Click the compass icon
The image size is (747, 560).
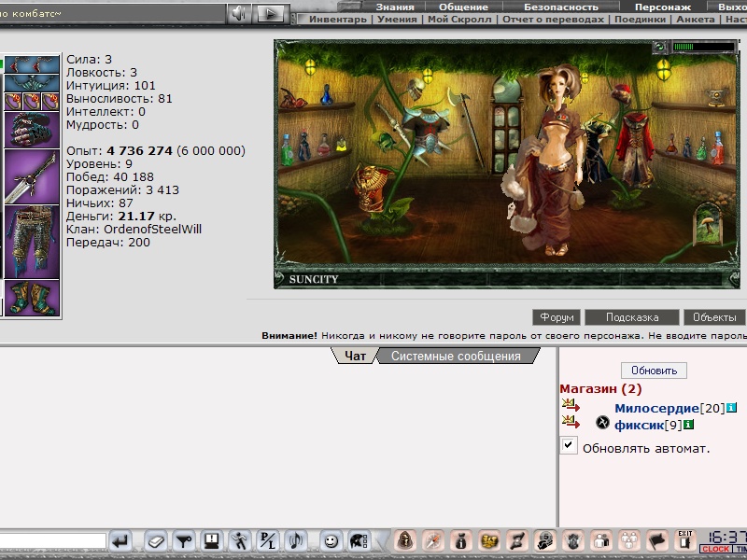coord(433,541)
